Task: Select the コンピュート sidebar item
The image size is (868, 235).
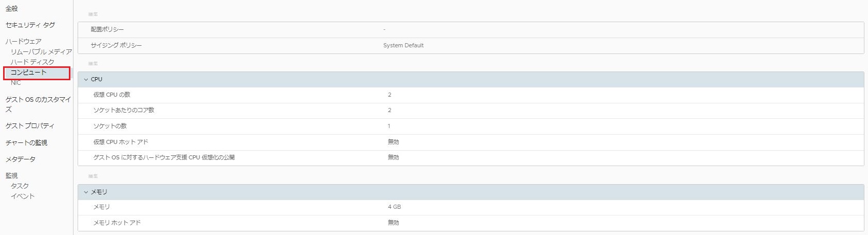Action: (29, 73)
